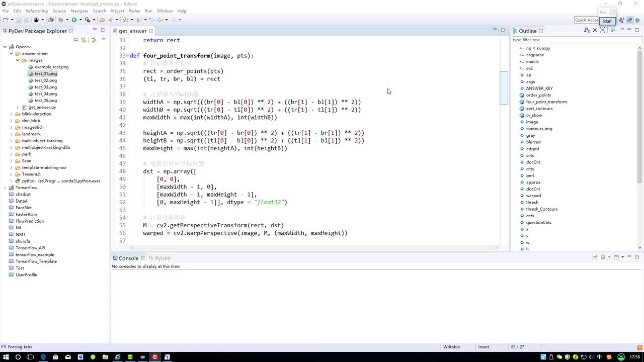Viewport: 644px width, 362px height.
Task: Switch to the PyDev perspective icon
Action: click(629, 20)
